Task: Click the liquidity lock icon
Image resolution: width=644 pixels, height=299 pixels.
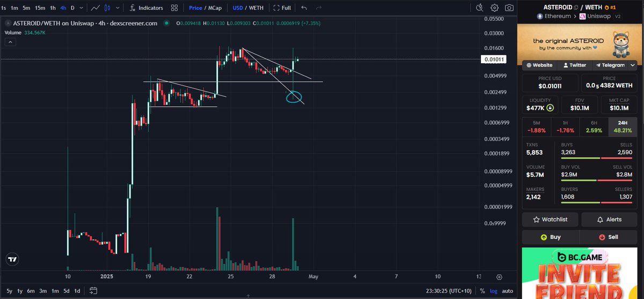Action: pos(550,108)
